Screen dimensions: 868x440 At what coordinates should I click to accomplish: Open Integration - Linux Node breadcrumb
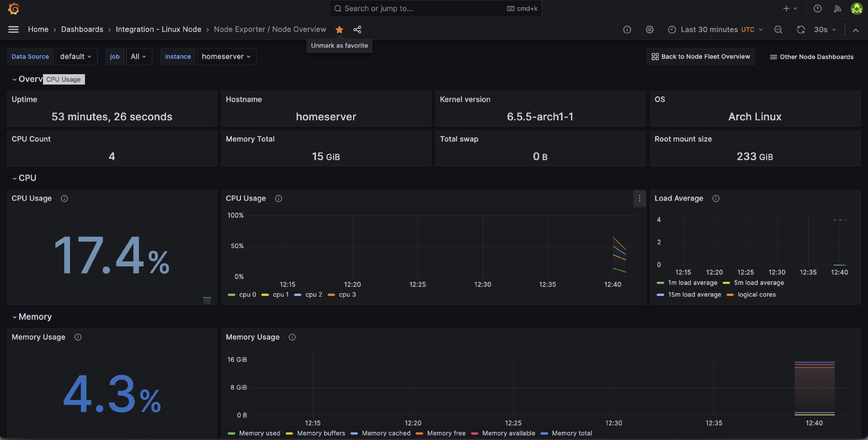click(x=159, y=29)
